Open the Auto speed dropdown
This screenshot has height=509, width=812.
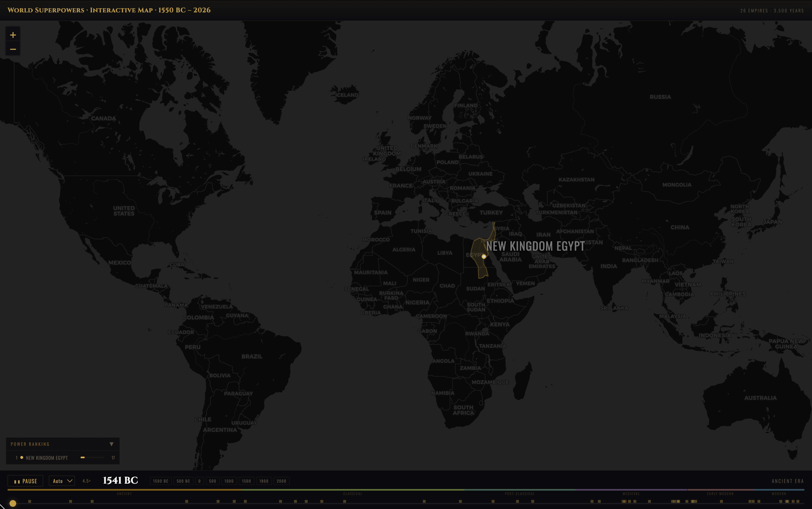tap(62, 481)
